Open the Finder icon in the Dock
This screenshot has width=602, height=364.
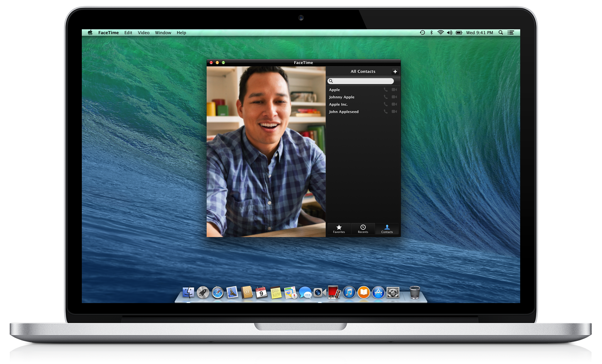click(188, 293)
